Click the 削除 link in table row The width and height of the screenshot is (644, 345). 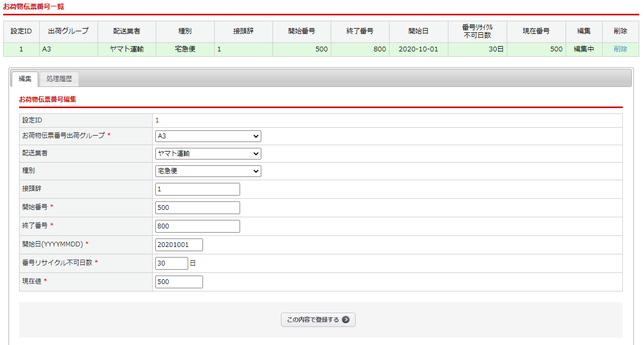point(620,49)
